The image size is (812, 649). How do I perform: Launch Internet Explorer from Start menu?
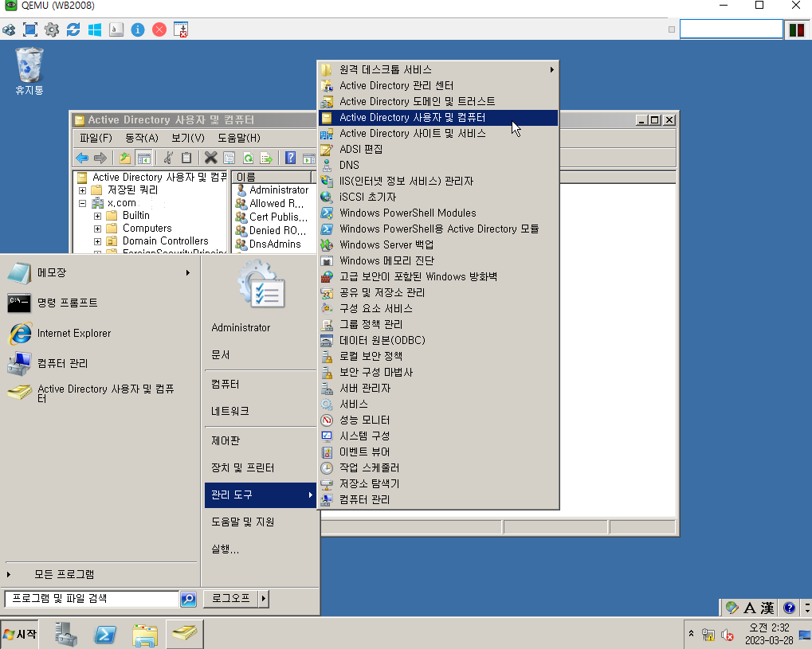[100, 334]
